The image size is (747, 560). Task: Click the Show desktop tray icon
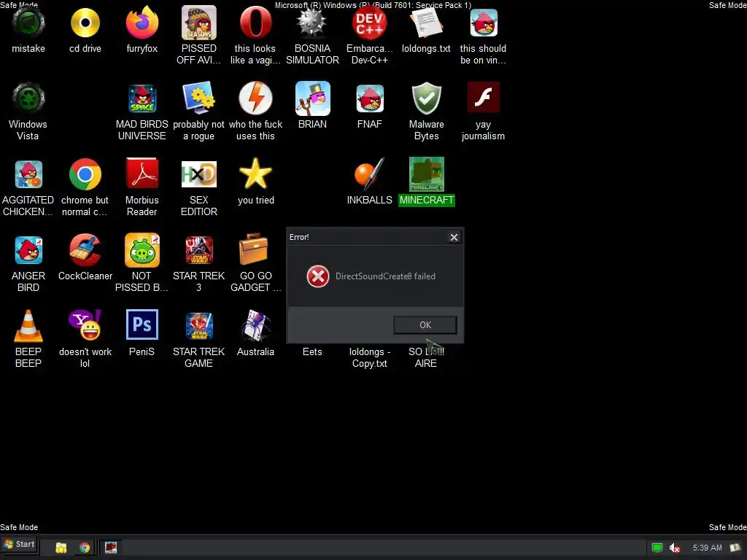coord(735,548)
